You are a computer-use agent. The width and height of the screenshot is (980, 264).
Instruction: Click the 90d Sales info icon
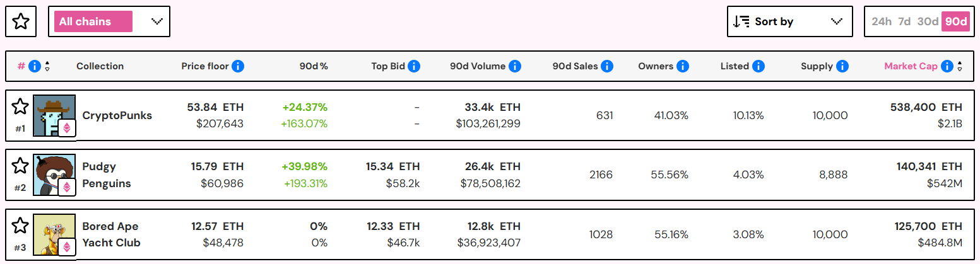click(607, 66)
